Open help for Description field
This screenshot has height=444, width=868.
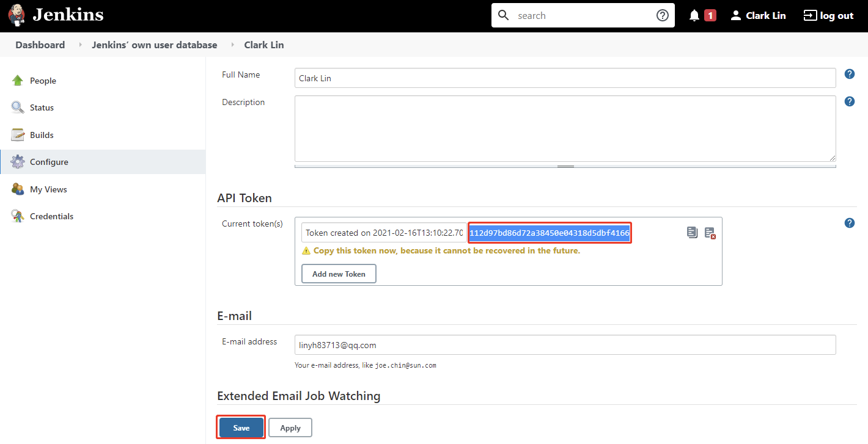click(x=849, y=101)
